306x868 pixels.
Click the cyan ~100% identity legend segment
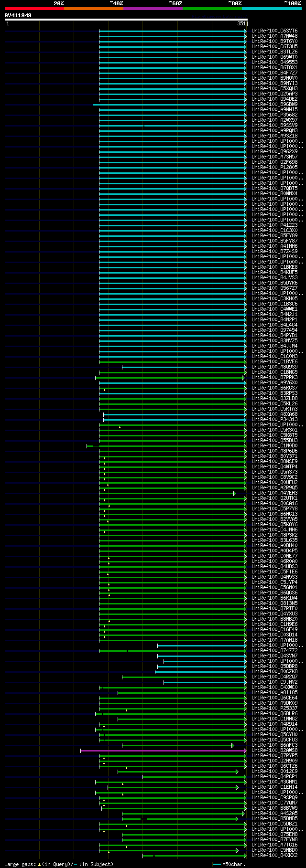tap(272, 8)
